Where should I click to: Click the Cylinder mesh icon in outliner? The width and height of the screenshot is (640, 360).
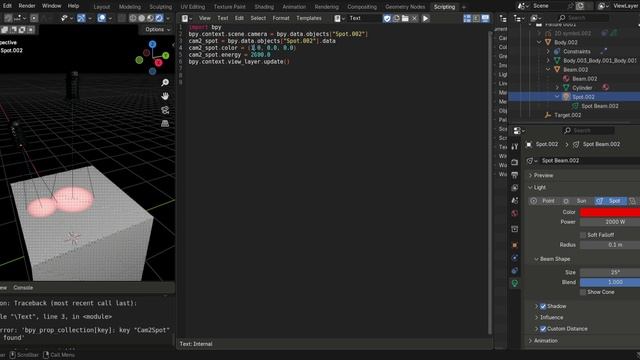(566, 88)
